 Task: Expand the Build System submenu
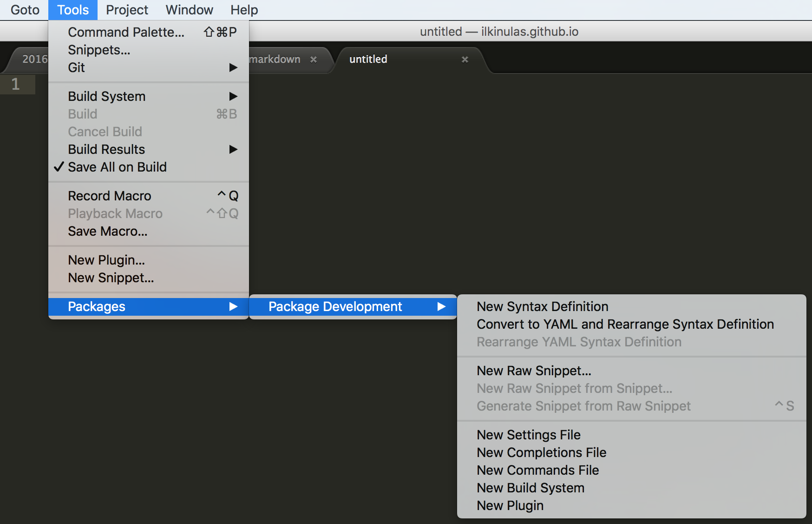coord(149,96)
